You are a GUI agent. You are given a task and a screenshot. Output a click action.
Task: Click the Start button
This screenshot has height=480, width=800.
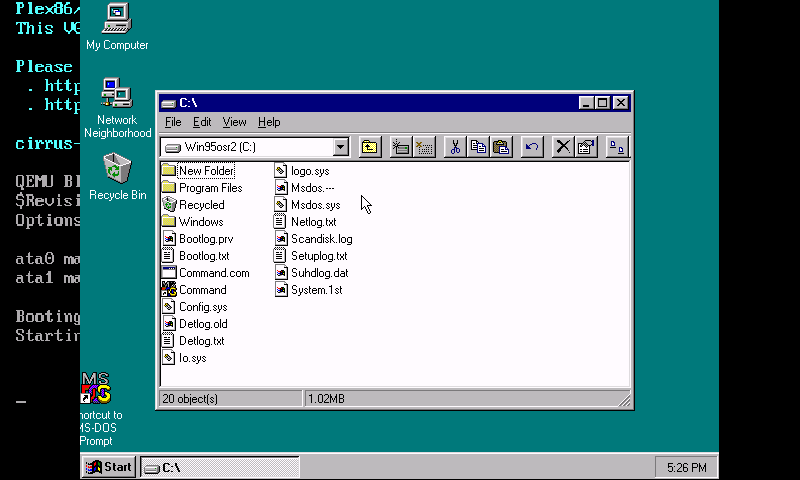click(x=109, y=467)
